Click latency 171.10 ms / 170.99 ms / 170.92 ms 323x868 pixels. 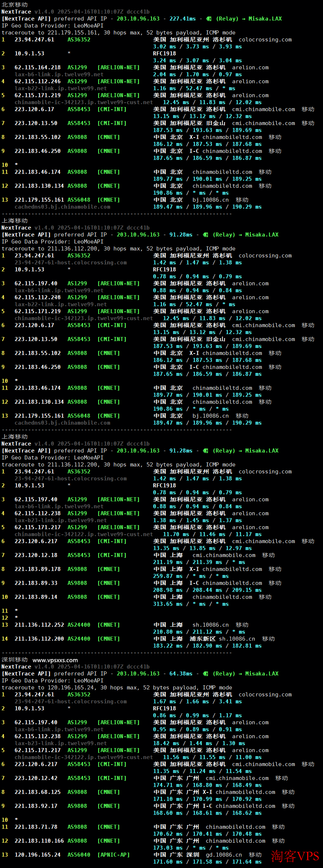[x=207, y=799]
